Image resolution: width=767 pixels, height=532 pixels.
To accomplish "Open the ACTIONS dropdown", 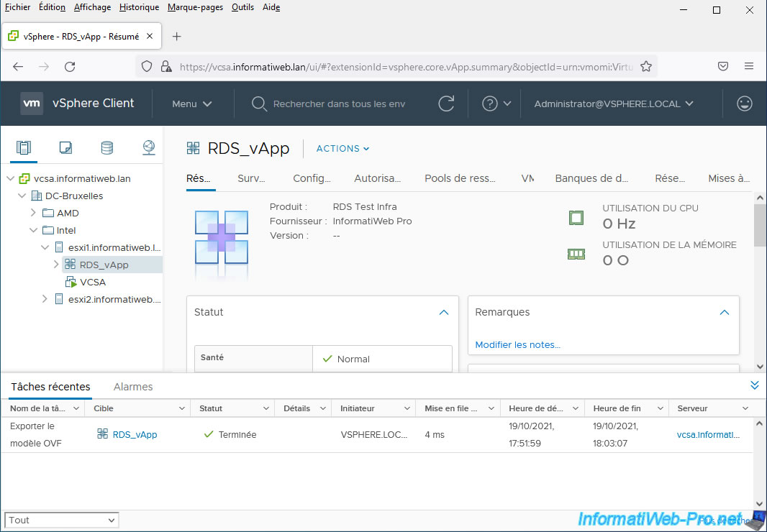I will coord(342,149).
